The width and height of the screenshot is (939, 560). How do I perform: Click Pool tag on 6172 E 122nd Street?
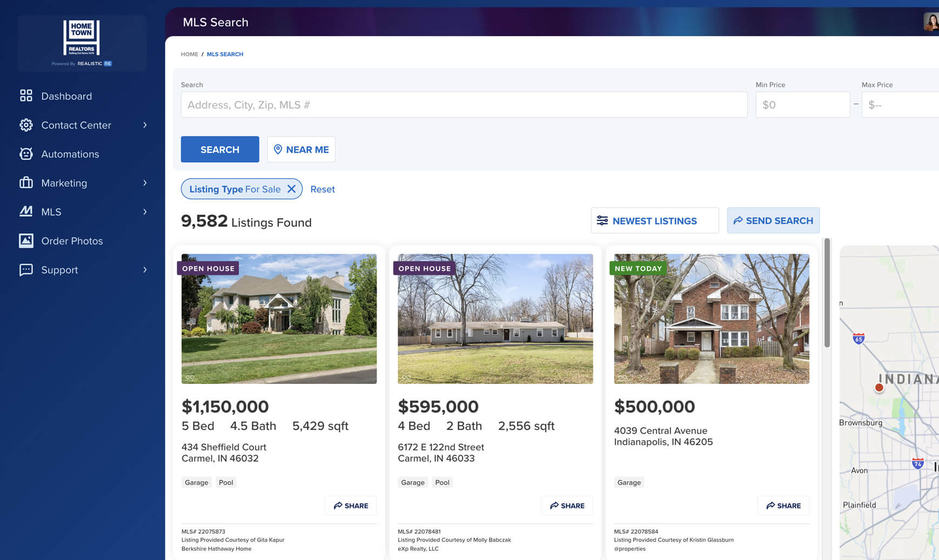(x=442, y=482)
